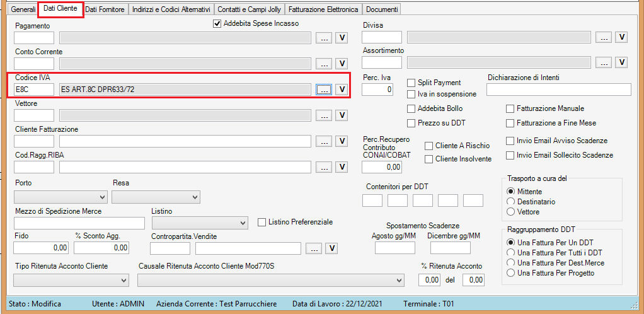The height and width of the screenshot is (314, 644).
Task: Open the Vettore lookup ellipsis button
Action: click(x=324, y=115)
